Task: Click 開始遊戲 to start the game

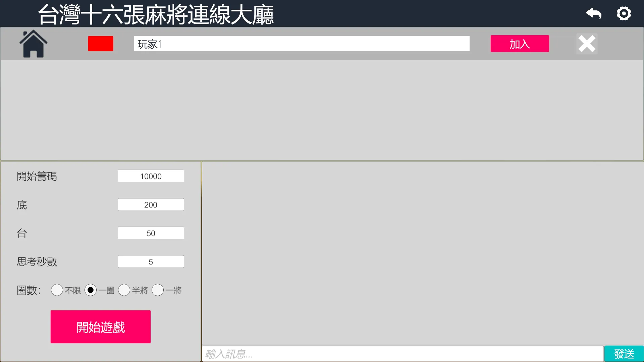Action: (100, 327)
